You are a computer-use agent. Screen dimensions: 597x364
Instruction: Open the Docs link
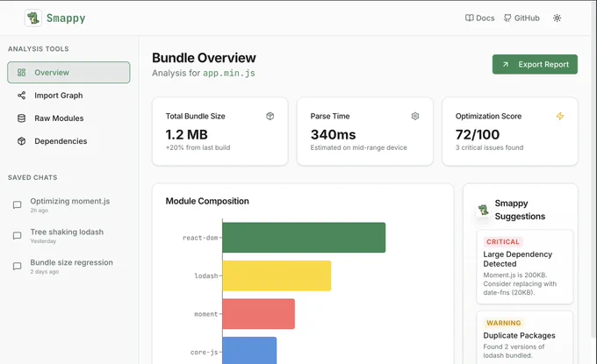479,18
